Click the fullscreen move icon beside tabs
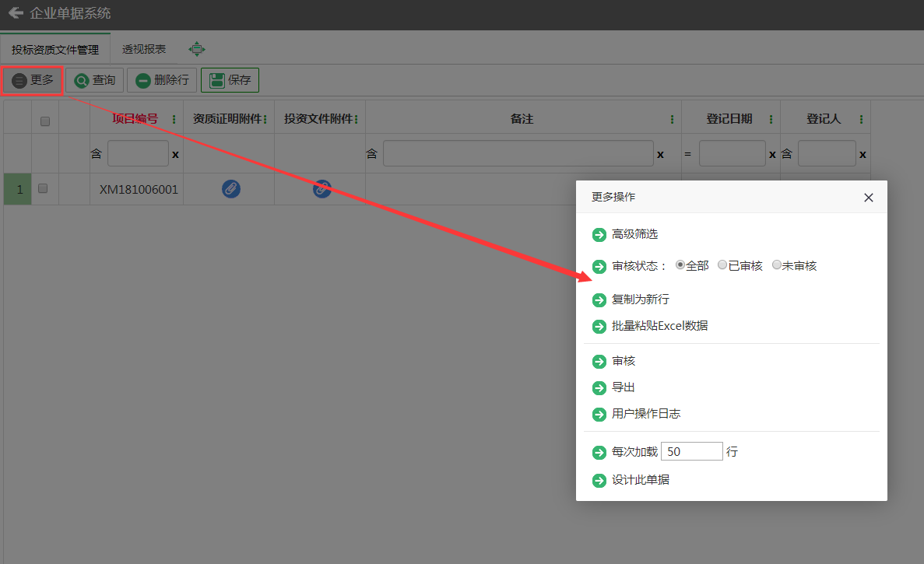Viewport: 924px width, 564px height. click(x=197, y=49)
